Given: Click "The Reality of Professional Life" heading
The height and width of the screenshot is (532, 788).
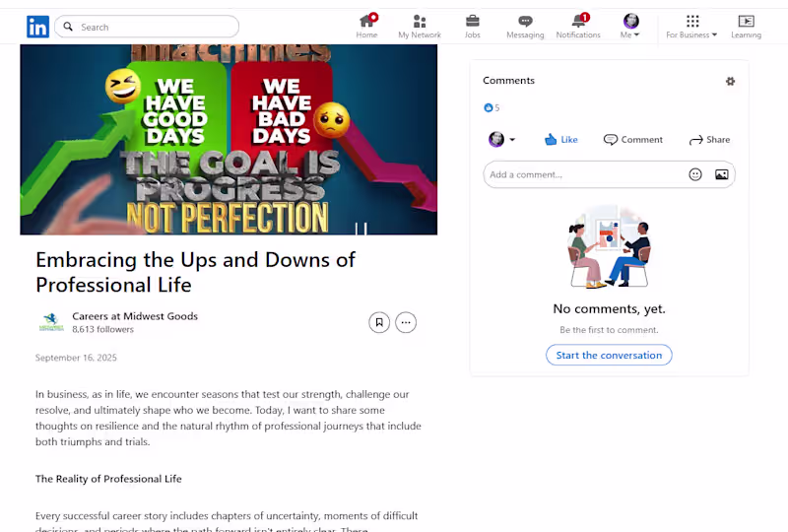Looking at the screenshot, I should (108, 479).
